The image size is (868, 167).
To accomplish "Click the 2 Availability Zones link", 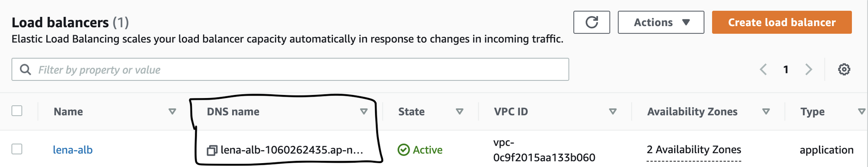I will coord(694,150).
